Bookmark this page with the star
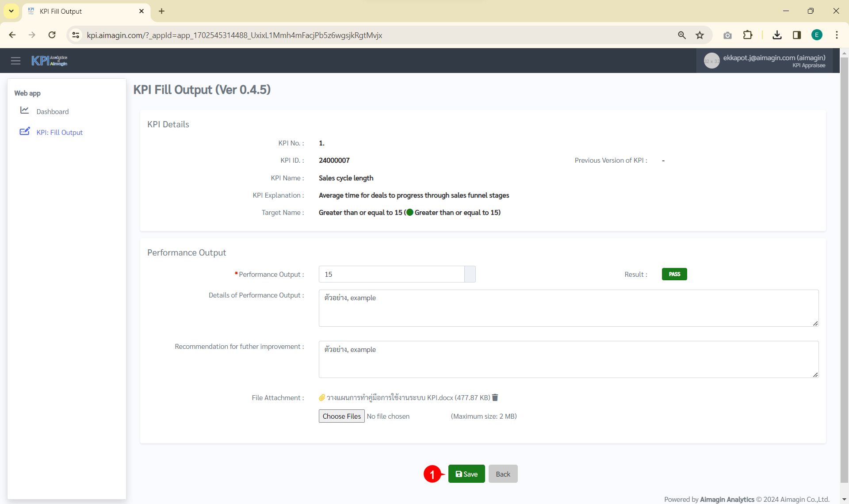This screenshot has height=504, width=849. click(x=700, y=35)
